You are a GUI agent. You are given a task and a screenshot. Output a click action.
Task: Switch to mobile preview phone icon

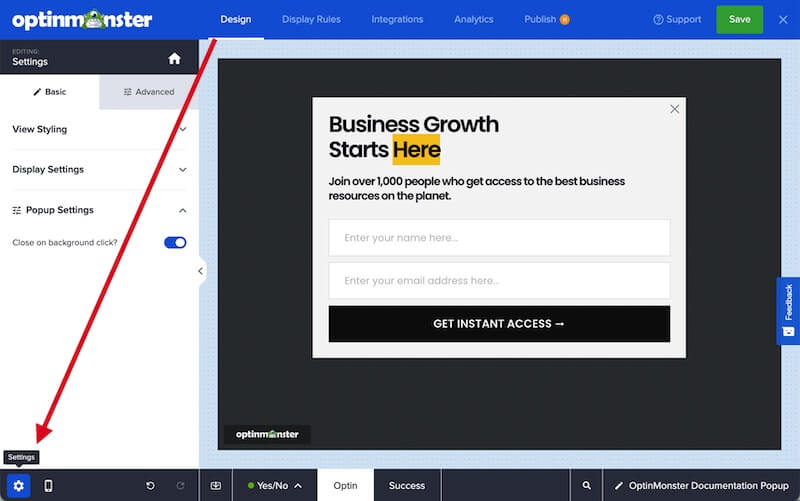pyautogui.click(x=48, y=486)
